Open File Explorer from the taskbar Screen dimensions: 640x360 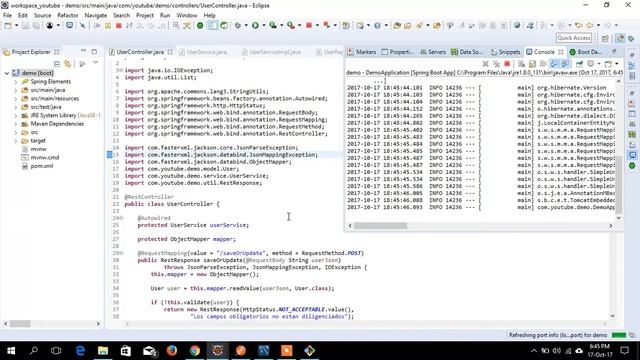pos(103,351)
